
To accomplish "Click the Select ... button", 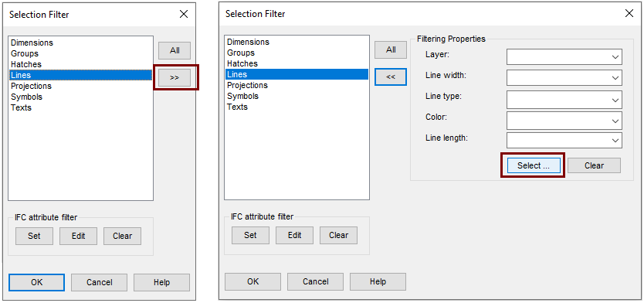I will tap(534, 165).
